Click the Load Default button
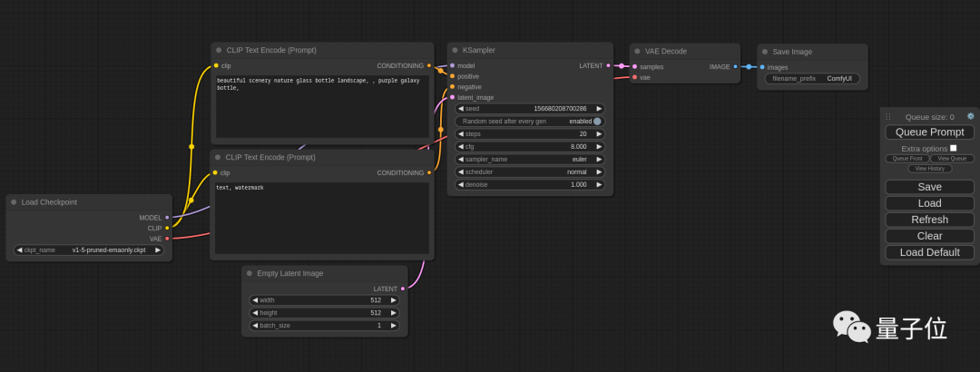The image size is (980, 372). click(x=929, y=252)
